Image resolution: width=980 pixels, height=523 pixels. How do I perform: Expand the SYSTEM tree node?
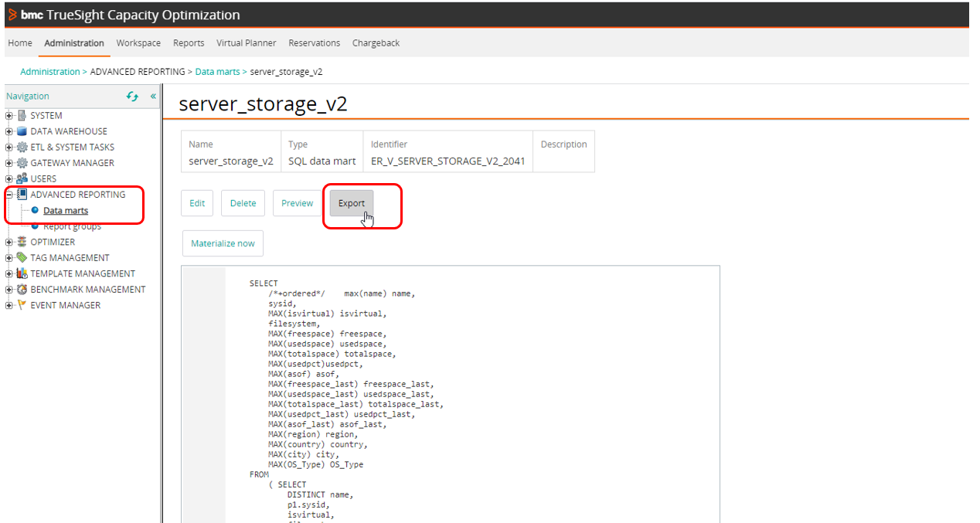(9, 116)
